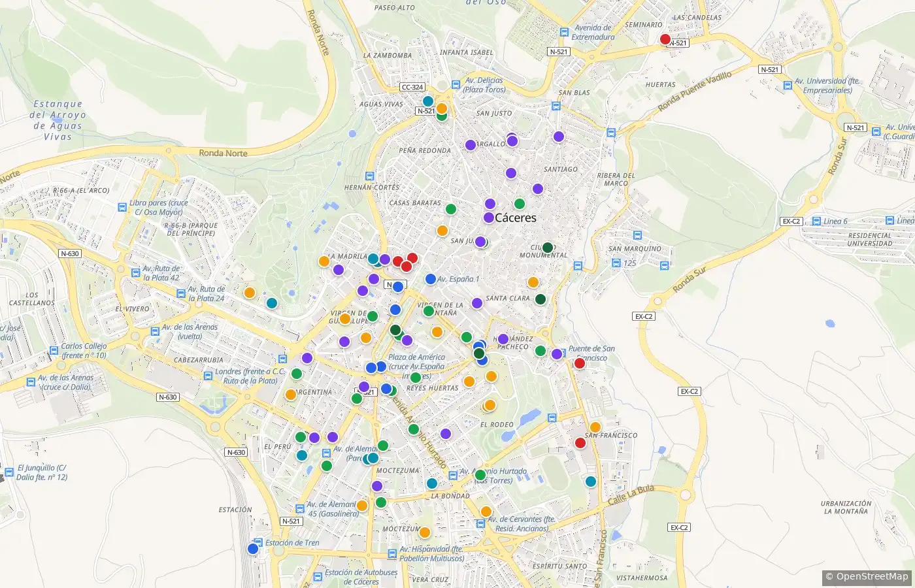The height and width of the screenshot is (588, 915).
Task: Click the Av. Ruta de la Plata 24 bus icon
Action: pos(180,293)
